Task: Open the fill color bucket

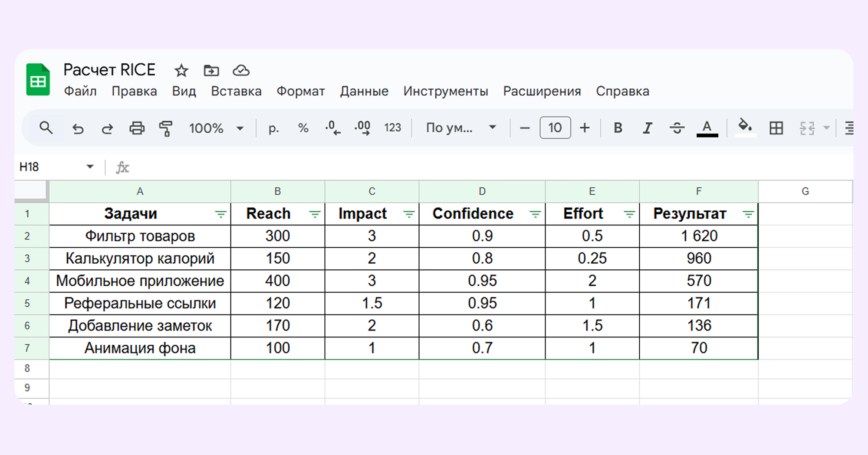Action: click(x=745, y=127)
